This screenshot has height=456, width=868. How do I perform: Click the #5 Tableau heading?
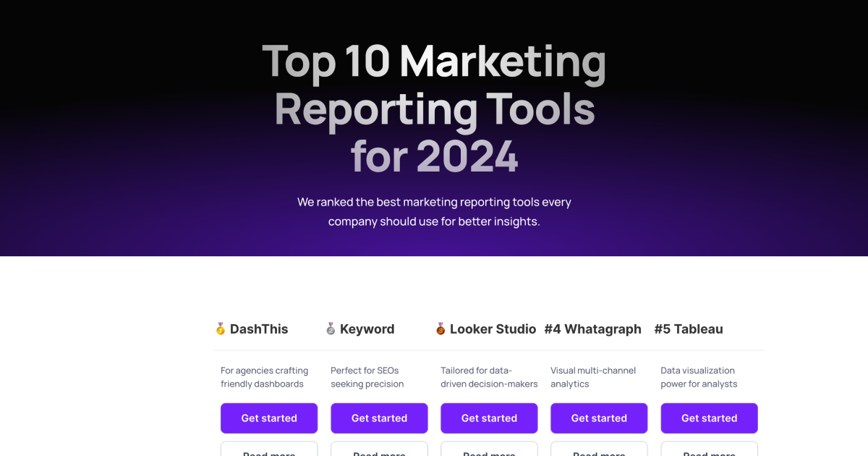[689, 329]
